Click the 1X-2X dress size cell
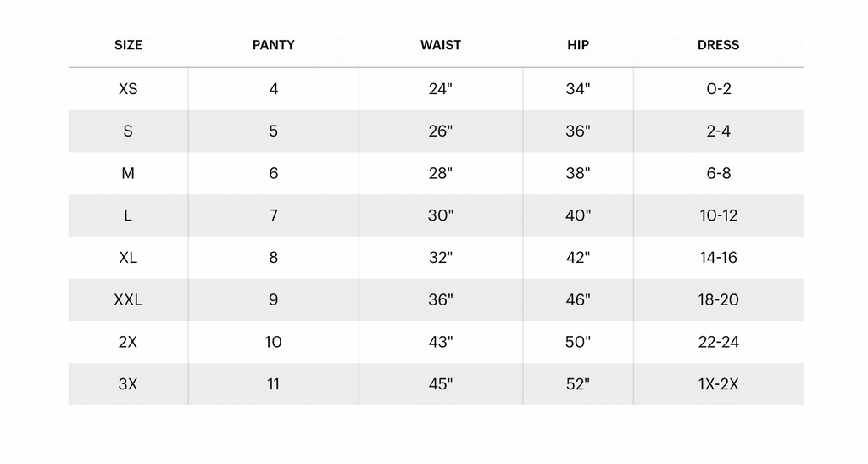The image size is (868, 464). [718, 384]
